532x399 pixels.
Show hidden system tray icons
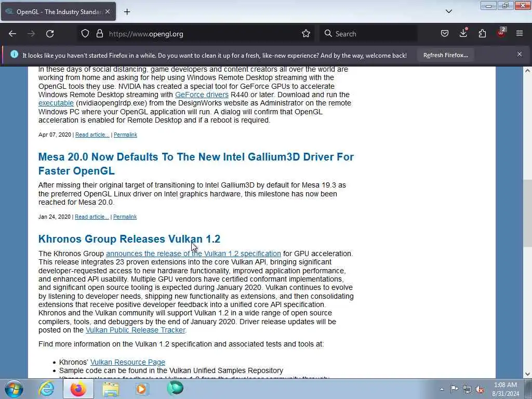tap(442, 389)
